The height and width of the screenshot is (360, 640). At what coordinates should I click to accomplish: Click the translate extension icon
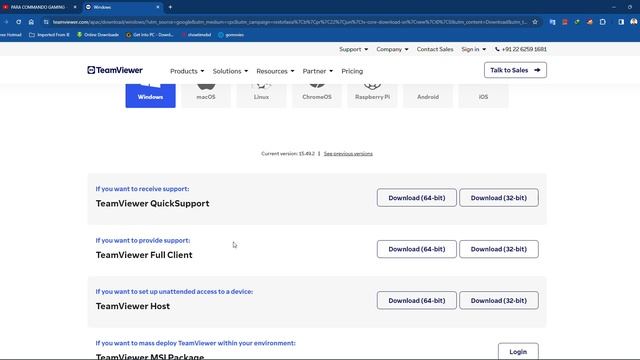552,22
